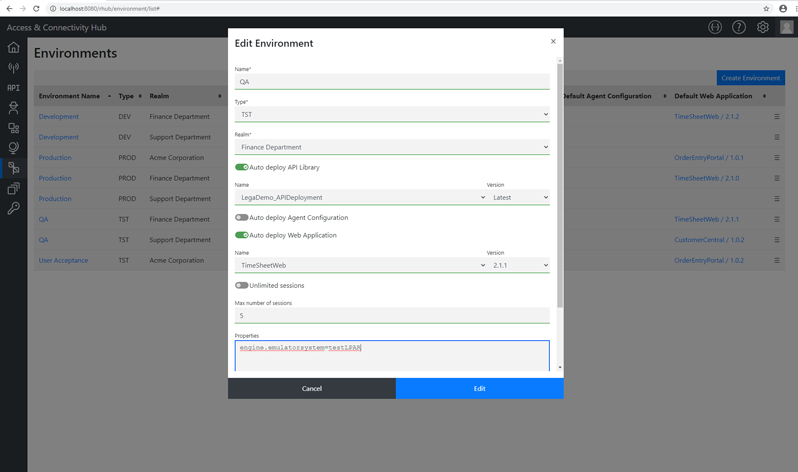The height and width of the screenshot is (472, 798).
Task: Open the browser profile icon
Action: [x=783, y=9]
